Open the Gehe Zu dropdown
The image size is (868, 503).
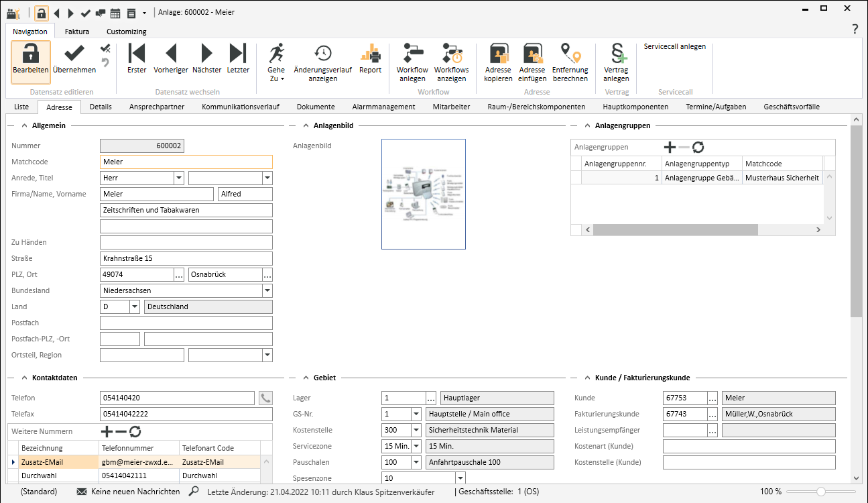(x=276, y=62)
